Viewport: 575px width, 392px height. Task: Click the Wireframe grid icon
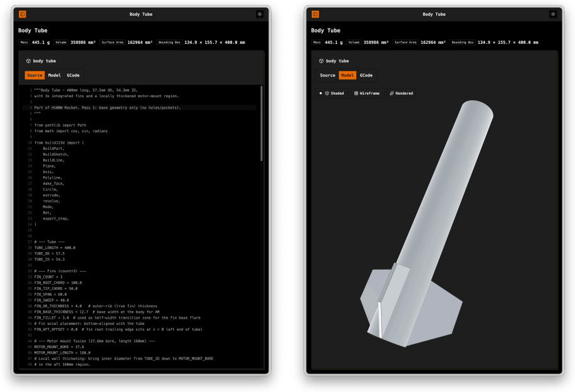[356, 93]
